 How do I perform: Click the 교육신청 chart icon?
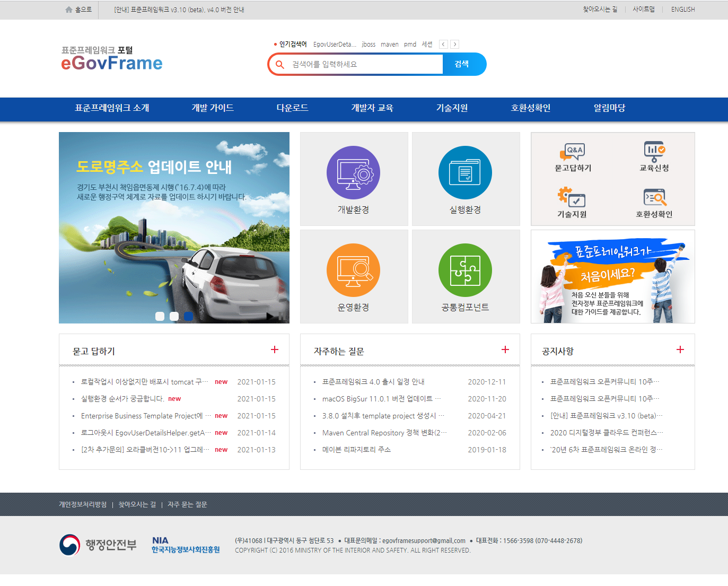(x=654, y=152)
